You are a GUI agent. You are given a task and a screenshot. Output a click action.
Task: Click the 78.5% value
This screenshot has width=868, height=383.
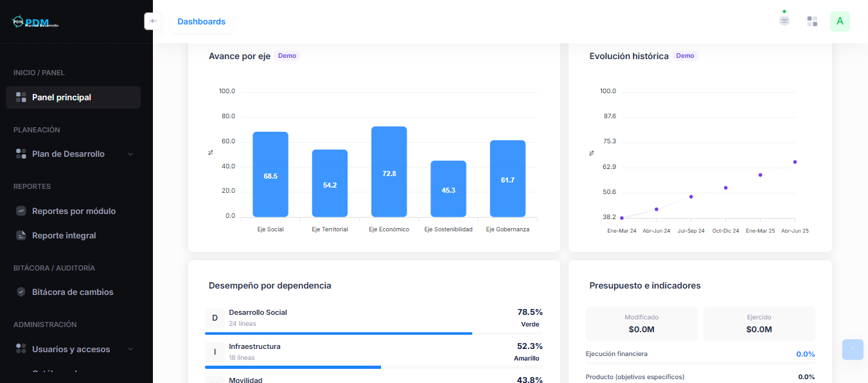point(530,312)
